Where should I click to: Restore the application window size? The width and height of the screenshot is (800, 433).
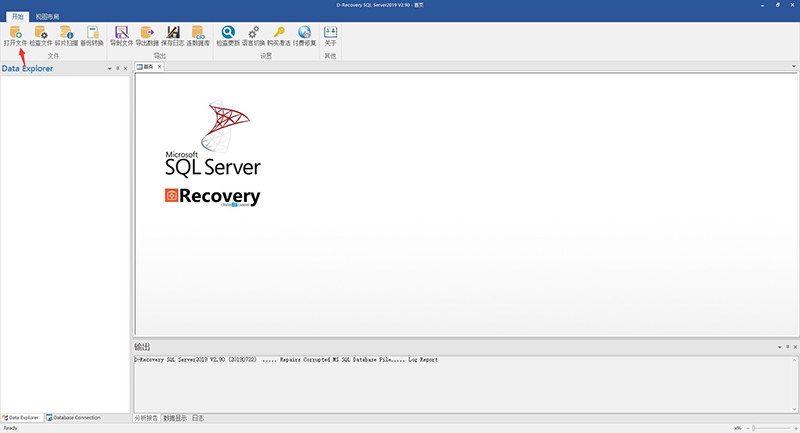tap(778, 5)
